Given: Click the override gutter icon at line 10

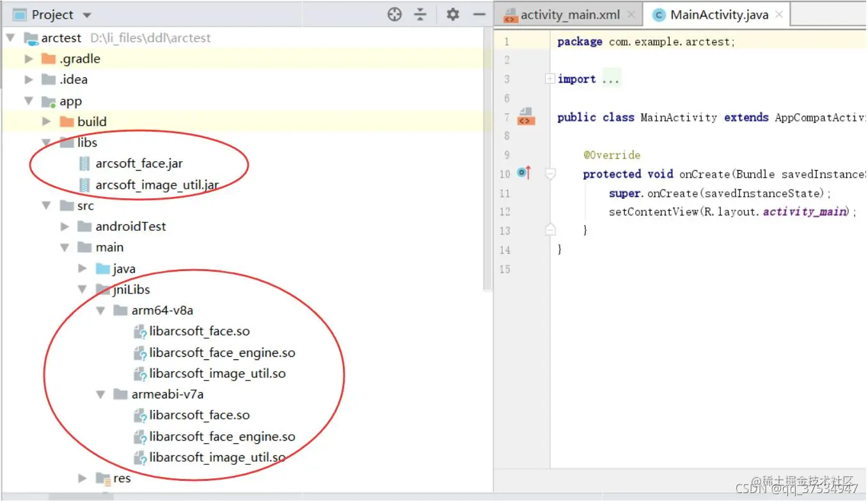Looking at the screenshot, I should (x=525, y=173).
